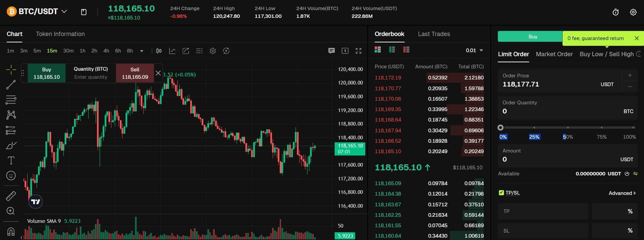Image resolution: width=644 pixels, height=240 pixels.
Task: Open the forecasting and measurement tools
Action: click(11, 130)
